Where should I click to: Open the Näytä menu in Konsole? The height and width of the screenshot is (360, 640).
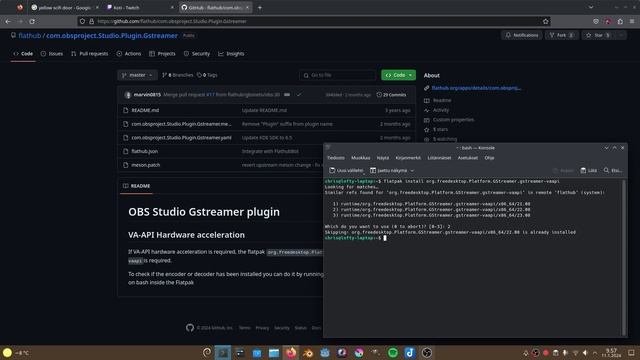click(383, 158)
